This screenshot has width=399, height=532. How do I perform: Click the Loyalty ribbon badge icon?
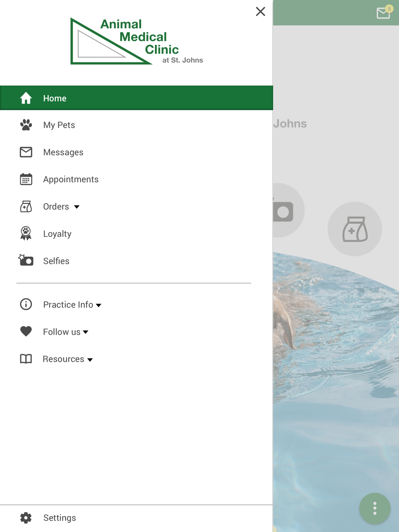(x=26, y=234)
